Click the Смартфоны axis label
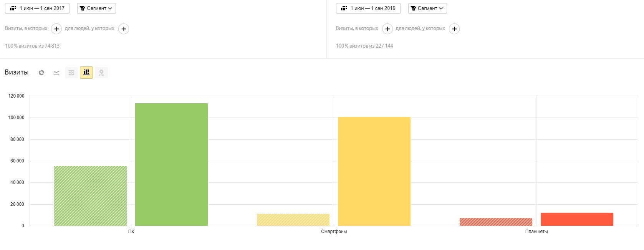Screen dimensions: 644x250 pyautogui.click(x=334, y=232)
